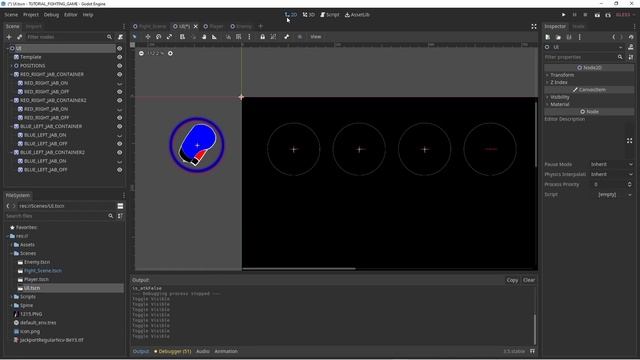Open the Project menu

31,15
